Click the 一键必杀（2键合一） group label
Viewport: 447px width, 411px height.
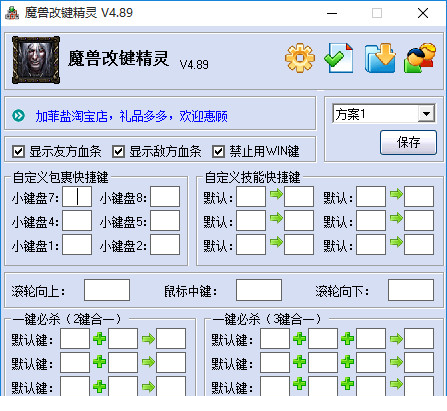(x=67, y=319)
